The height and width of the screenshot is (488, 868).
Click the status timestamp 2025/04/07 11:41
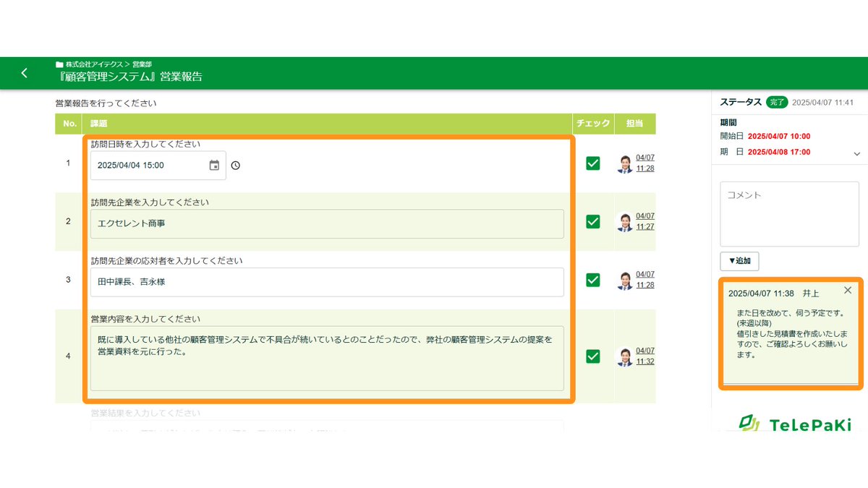pyautogui.click(x=823, y=103)
